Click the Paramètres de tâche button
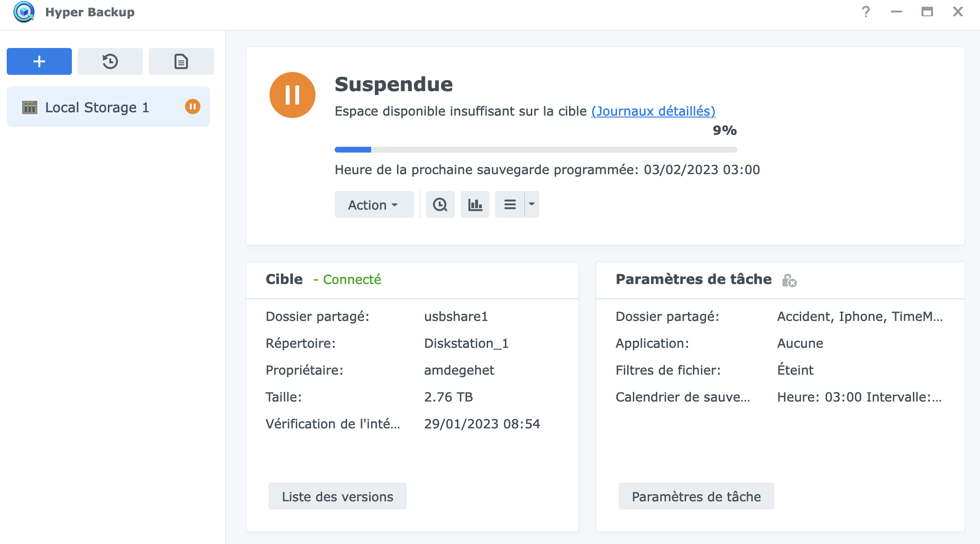980x544 pixels. (x=696, y=497)
